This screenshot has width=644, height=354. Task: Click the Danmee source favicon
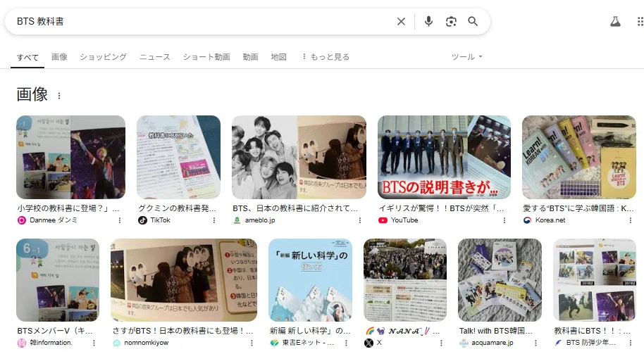21,220
